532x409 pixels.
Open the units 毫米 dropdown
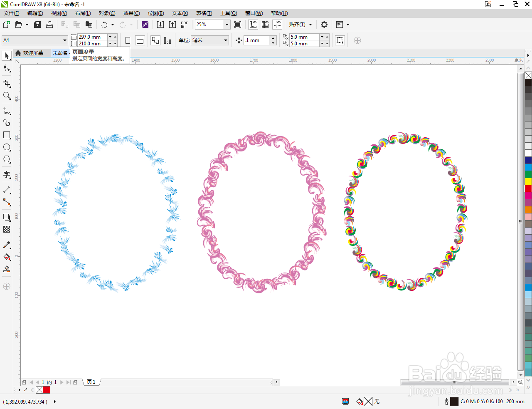tap(226, 40)
